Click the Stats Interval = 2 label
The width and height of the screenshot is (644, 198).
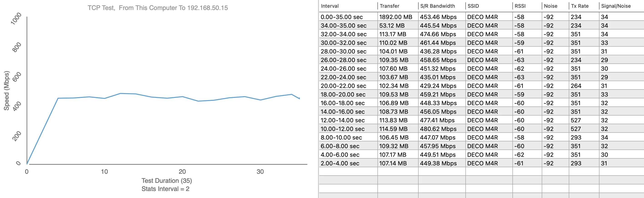point(165,189)
